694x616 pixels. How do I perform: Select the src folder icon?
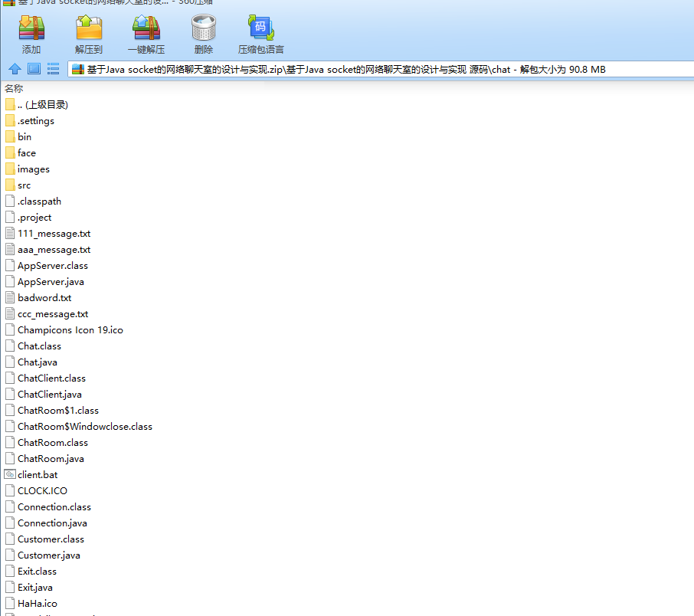coord(10,185)
